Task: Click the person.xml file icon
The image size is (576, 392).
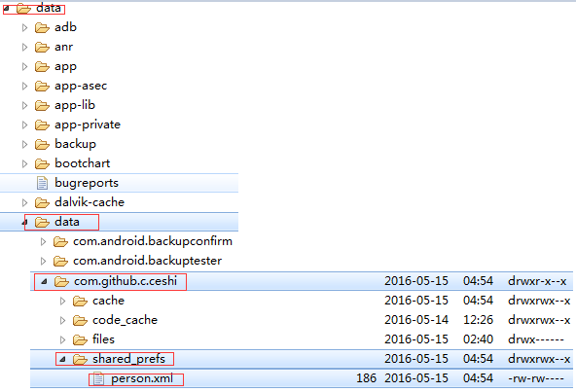Action: 98,378
